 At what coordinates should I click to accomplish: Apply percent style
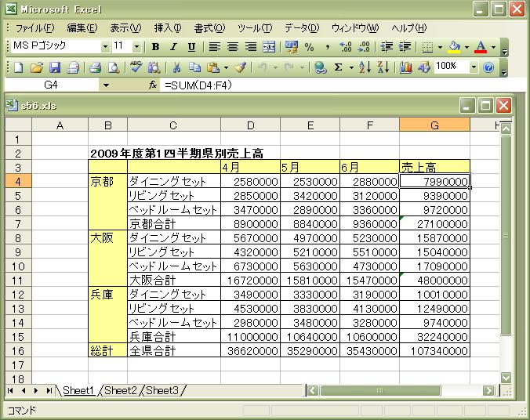[309, 47]
